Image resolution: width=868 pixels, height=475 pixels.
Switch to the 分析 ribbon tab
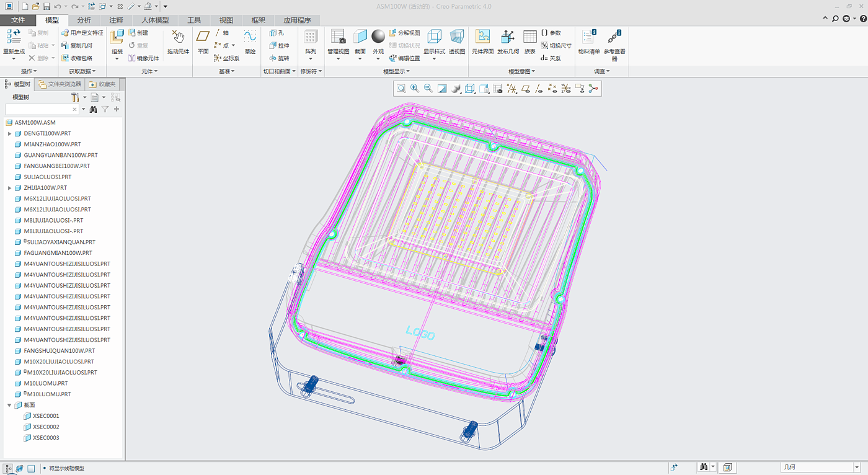coord(84,20)
